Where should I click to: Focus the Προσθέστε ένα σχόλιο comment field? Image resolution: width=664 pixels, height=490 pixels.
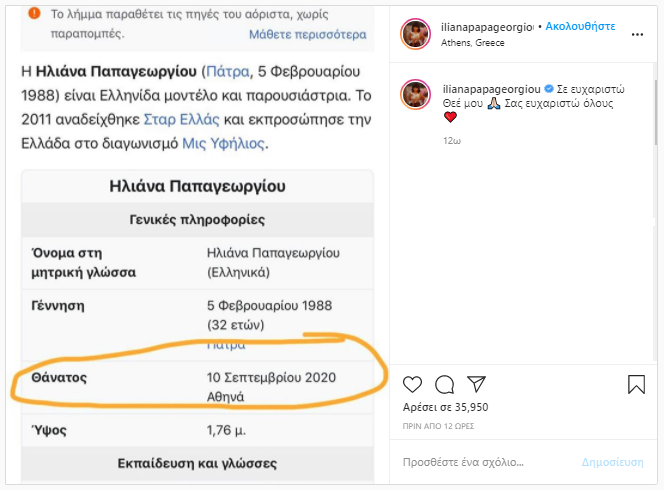click(487, 462)
